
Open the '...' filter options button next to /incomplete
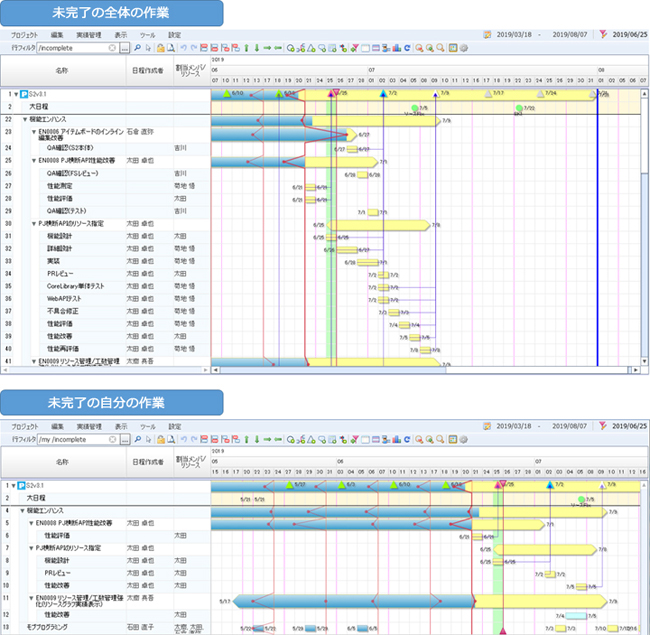click(x=124, y=47)
